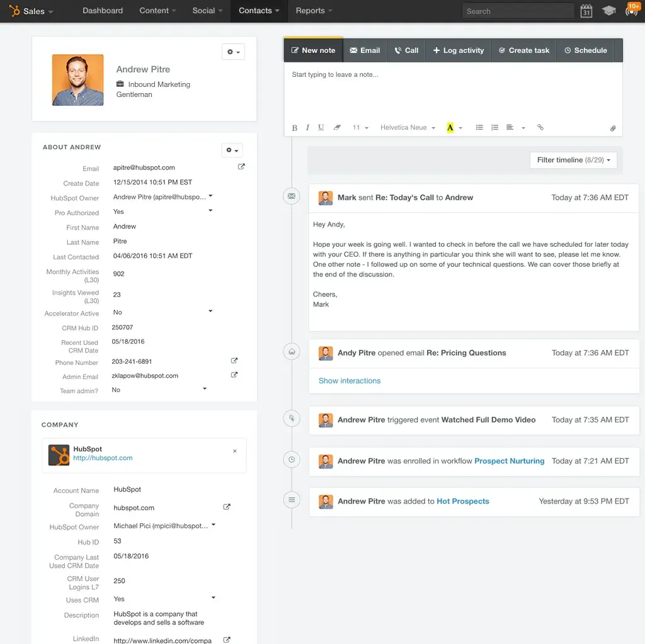Open the calendar icon in the top bar
The width and height of the screenshot is (645, 644).
click(x=586, y=11)
